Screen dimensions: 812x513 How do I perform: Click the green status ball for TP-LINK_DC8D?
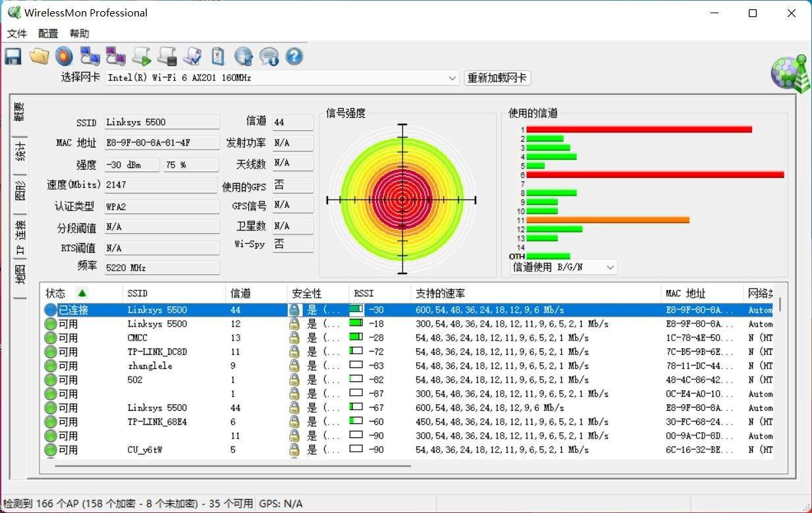click(x=51, y=352)
